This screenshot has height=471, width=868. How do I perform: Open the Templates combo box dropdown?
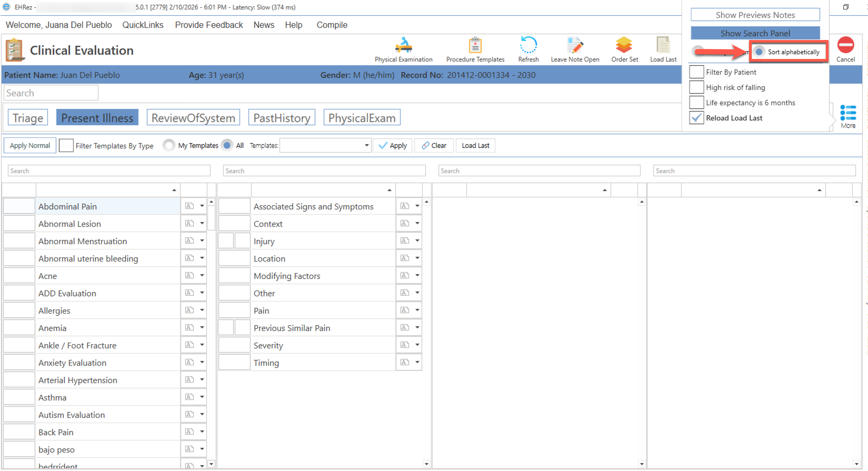coord(366,146)
